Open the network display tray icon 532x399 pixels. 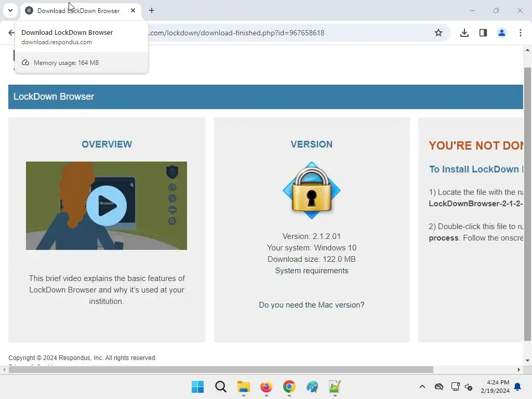pos(455,387)
